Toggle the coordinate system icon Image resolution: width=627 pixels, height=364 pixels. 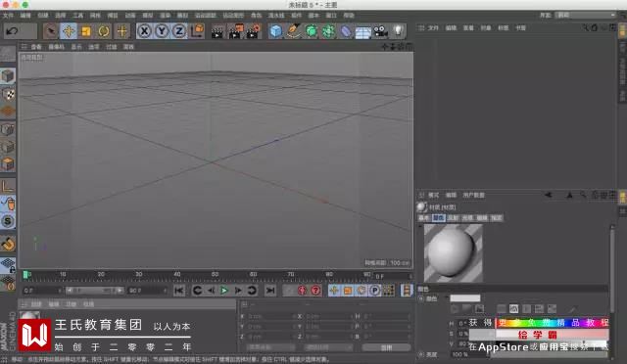pos(197,30)
